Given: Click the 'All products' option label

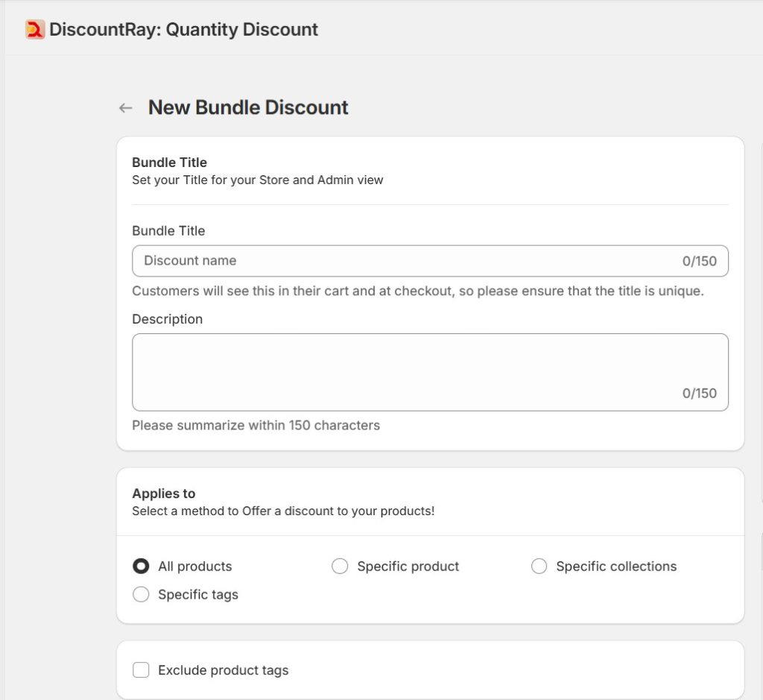Looking at the screenshot, I should [194, 567].
